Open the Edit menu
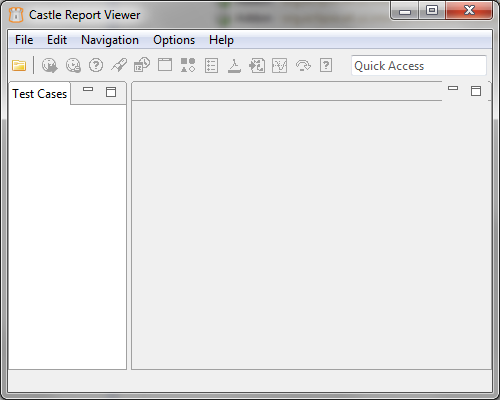500x400 pixels. click(57, 40)
